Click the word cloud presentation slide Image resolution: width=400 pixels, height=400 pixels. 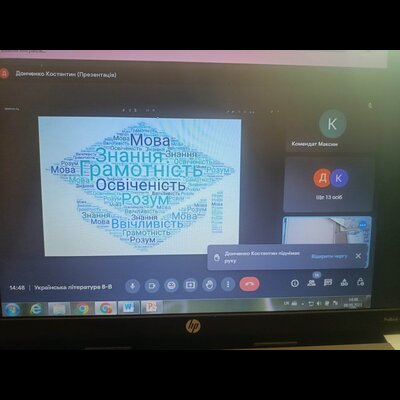point(140,186)
